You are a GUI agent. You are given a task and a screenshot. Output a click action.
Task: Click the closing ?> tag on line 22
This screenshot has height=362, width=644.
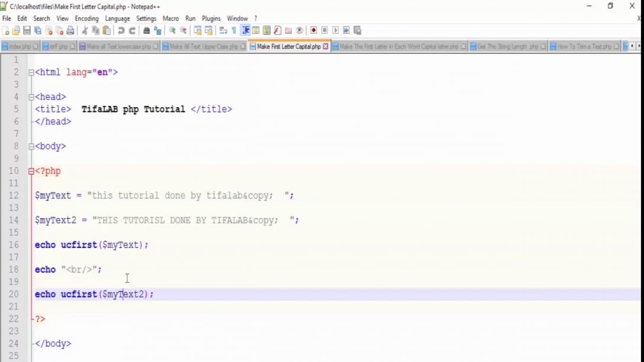click(x=40, y=319)
